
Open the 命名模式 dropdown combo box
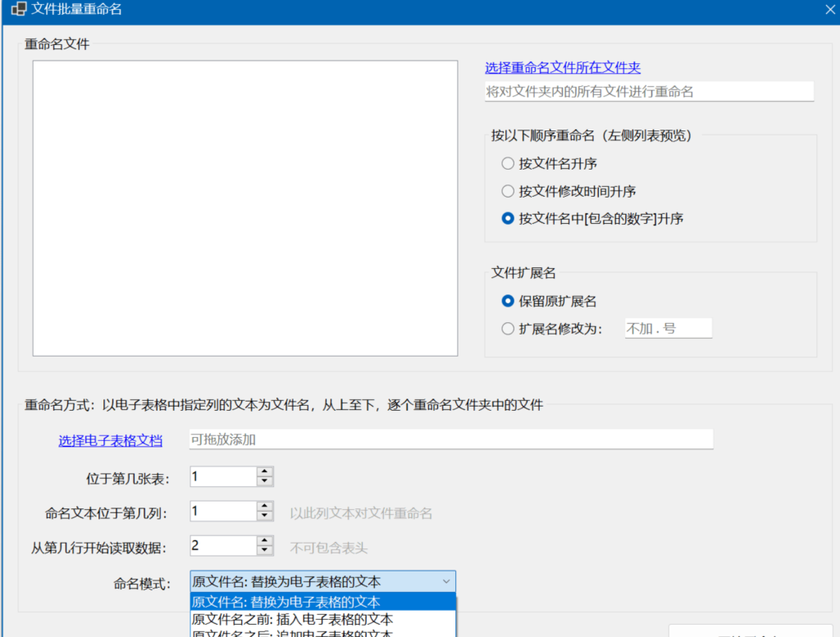322,582
